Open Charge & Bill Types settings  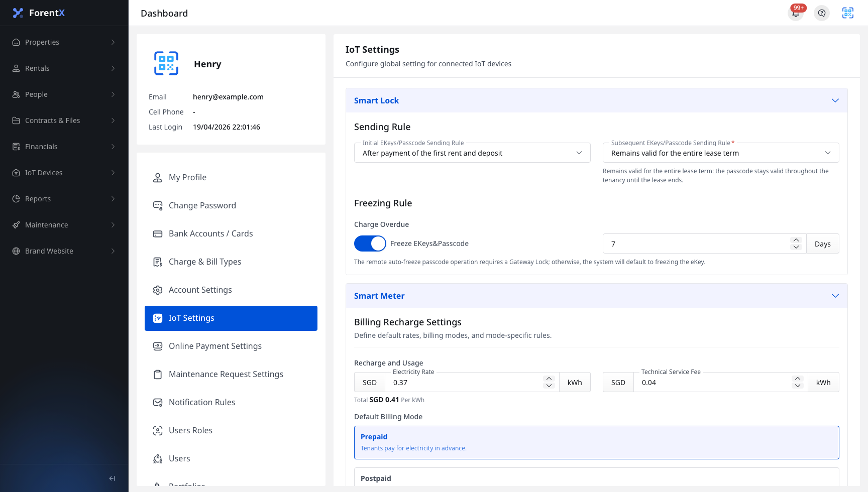231,262
